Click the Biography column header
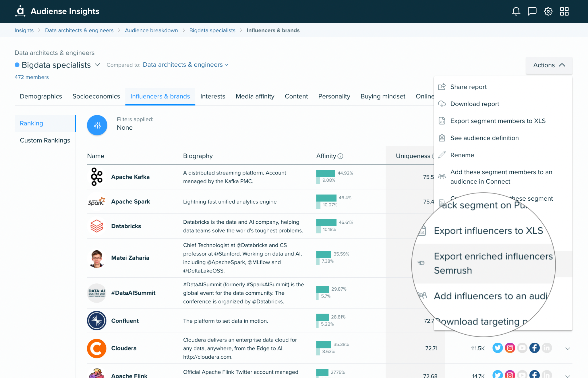588x378 pixels. 198,156
